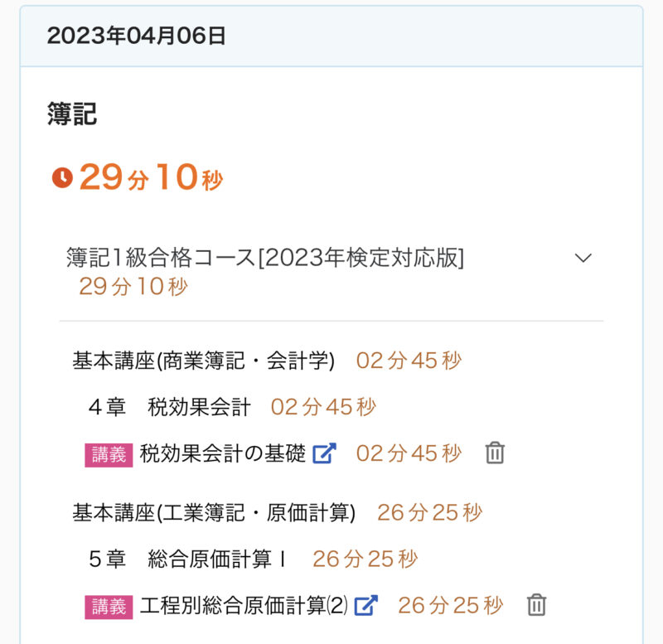Click the 講義 tag beside 税効果会計の基礎

[109, 454]
